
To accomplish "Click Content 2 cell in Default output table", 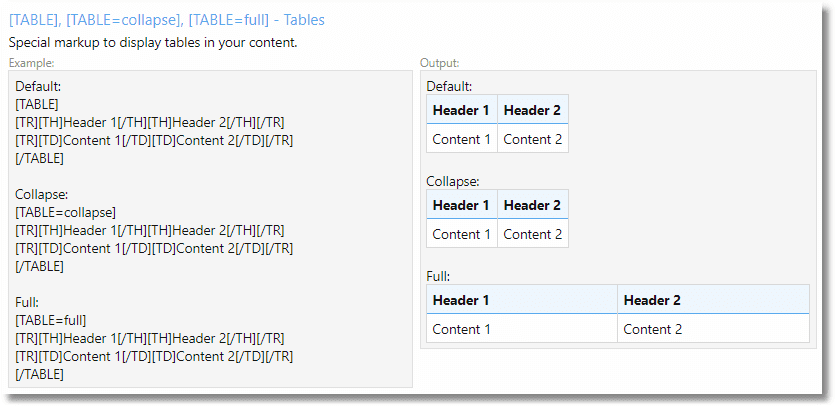I will pyautogui.click(x=532, y=139).
